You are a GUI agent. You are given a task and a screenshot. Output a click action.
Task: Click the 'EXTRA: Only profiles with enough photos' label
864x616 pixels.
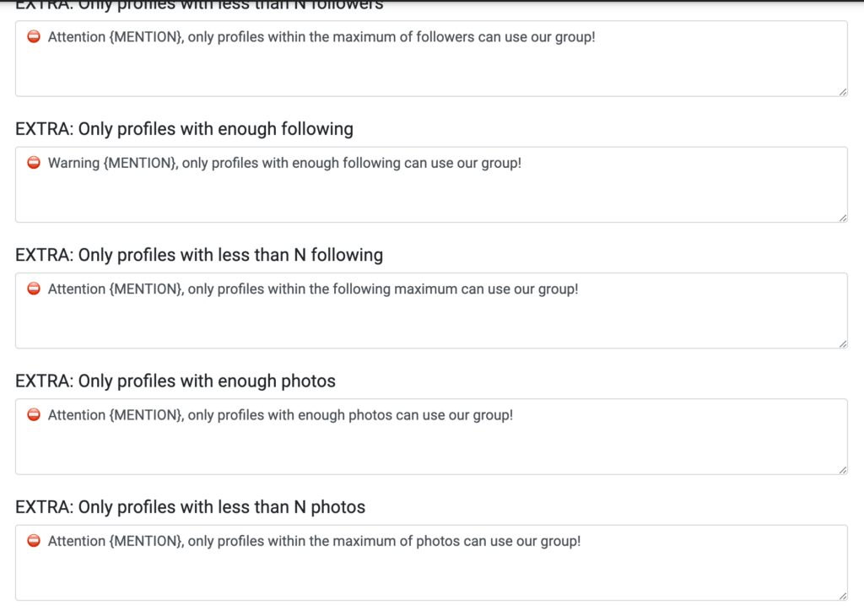click(175, 381)
